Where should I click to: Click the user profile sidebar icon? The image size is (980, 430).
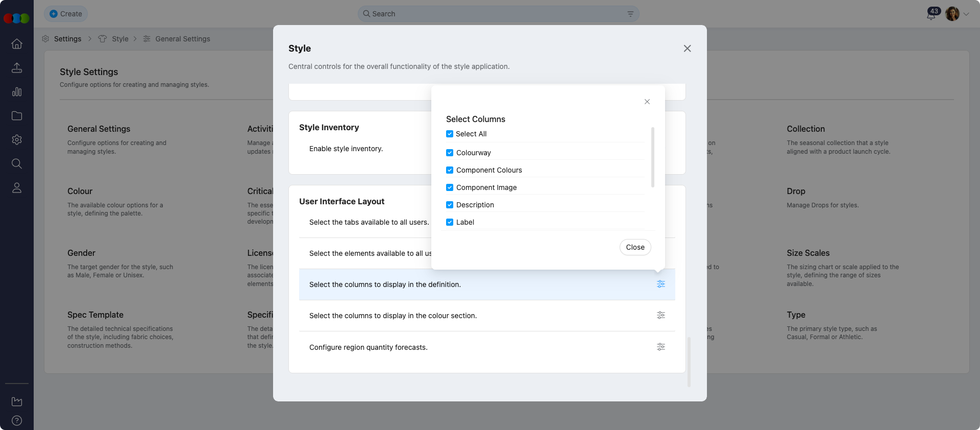pyautogui.click(x=17, y=188)
